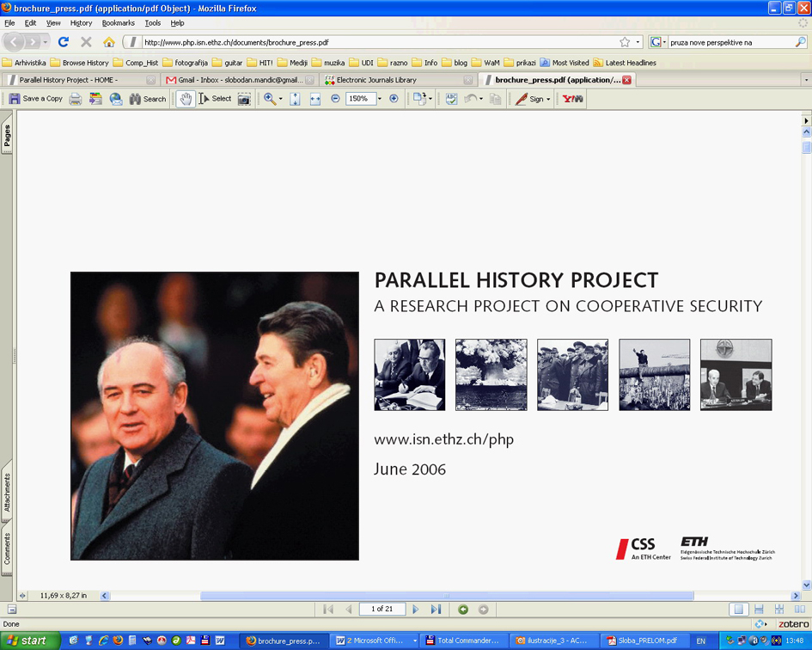Select the Hand tool
This screenshot has height=650, width=812.
coord(185,99)
